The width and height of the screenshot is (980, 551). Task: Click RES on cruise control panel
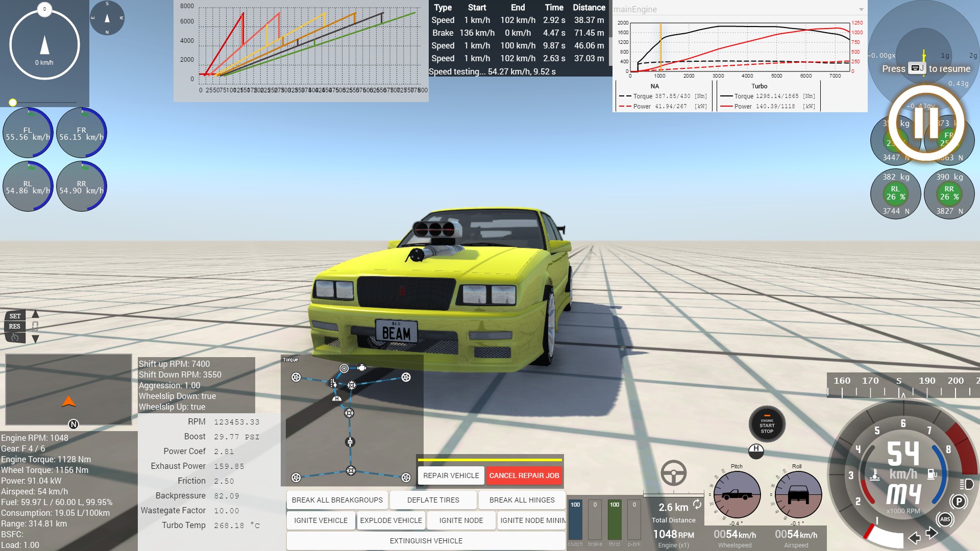pos(15,327)
